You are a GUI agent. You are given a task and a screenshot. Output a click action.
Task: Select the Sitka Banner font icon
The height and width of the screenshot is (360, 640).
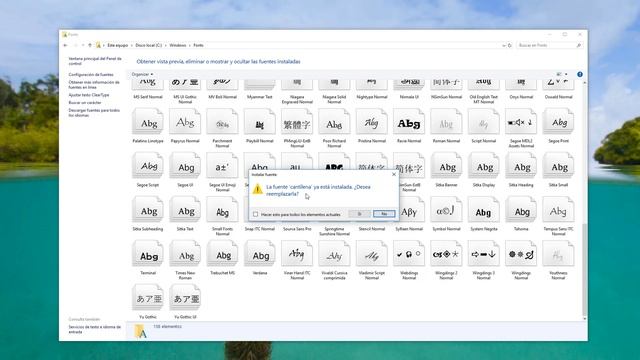pyautogui.click(x=446, y=166)
